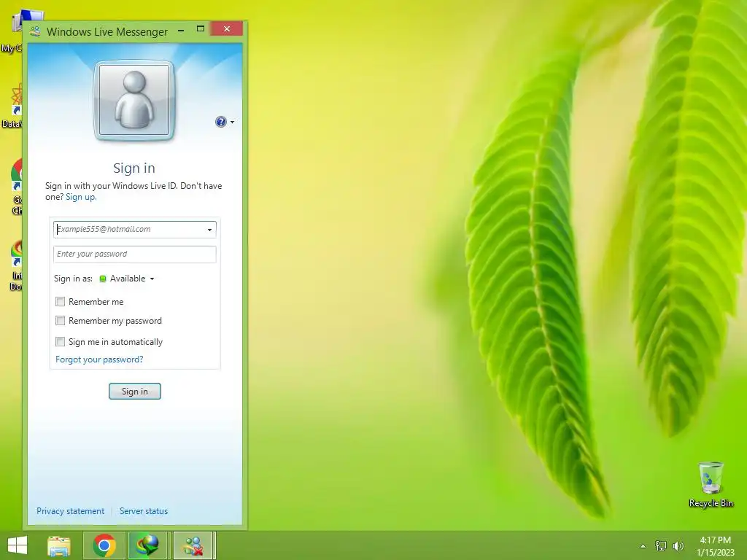Screen dimensions: 747x560
Task: Click the Messenger taskbar icon
Action: pos(193,545)
